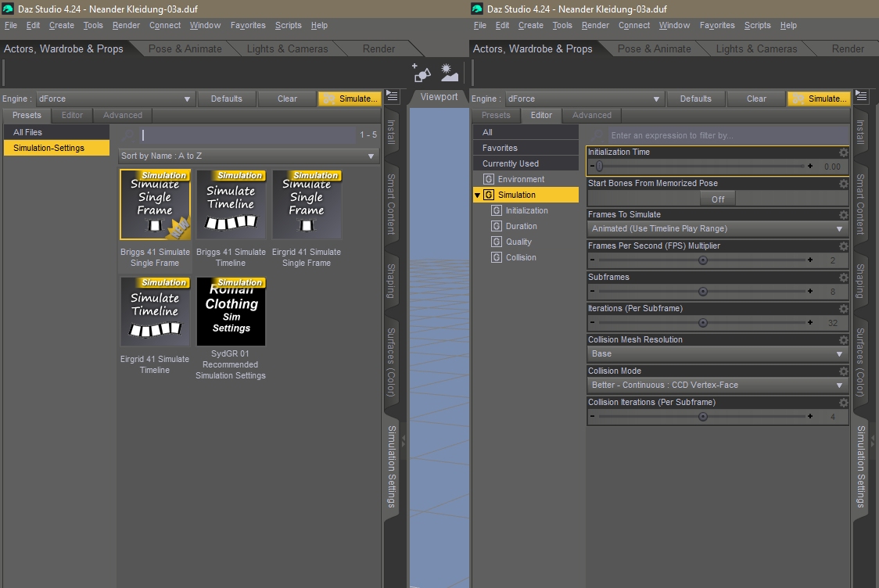879x588 pixels.
Task: Click the gear icon for Start Bones From Memorized Pose
Action: pos(843,183)
